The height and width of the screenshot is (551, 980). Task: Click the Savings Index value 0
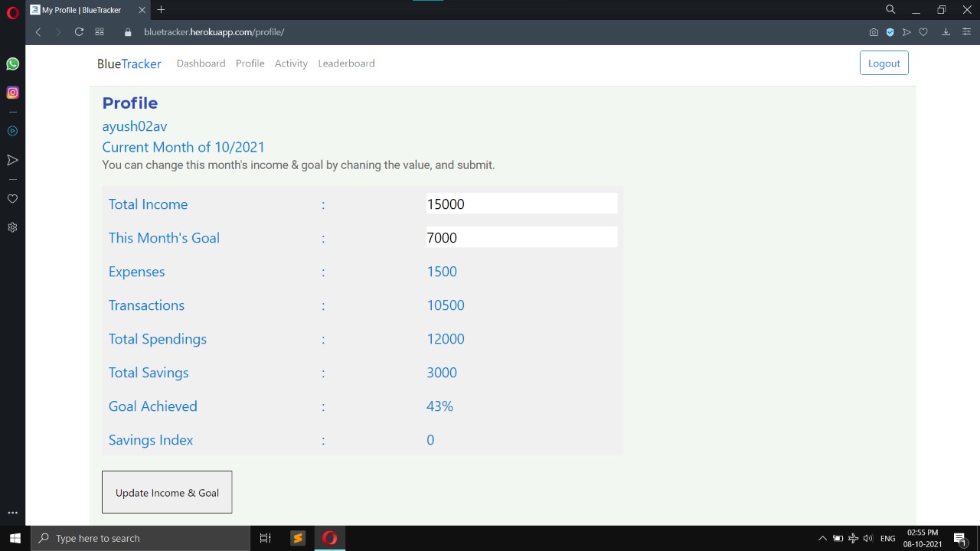[430, 440]
